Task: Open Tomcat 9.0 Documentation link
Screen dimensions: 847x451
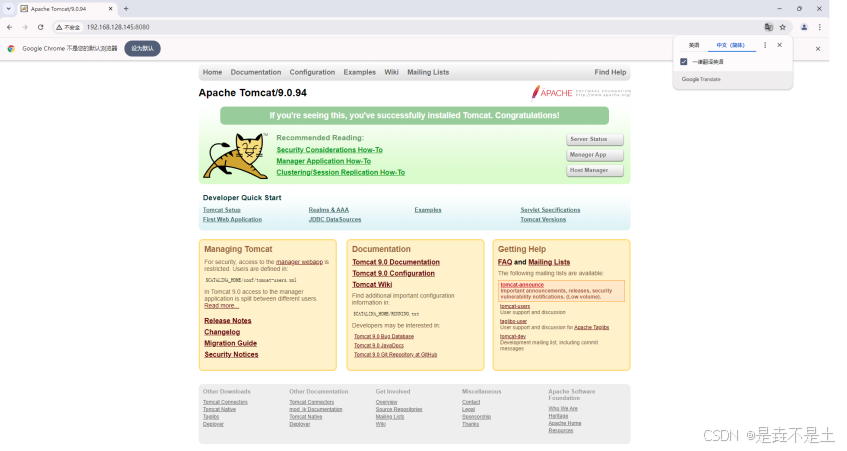Action: pos(396,262)
